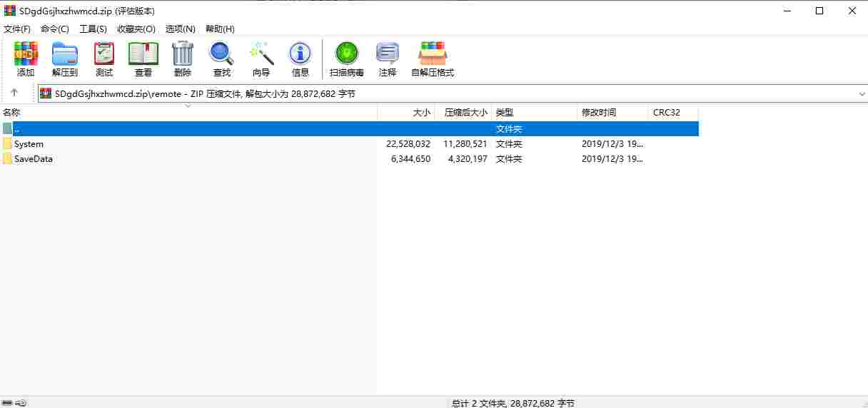Open the 文件(F) menu
Image resolution: width=868 pixels, height=408 pixels.
click(x=17, y=29)
